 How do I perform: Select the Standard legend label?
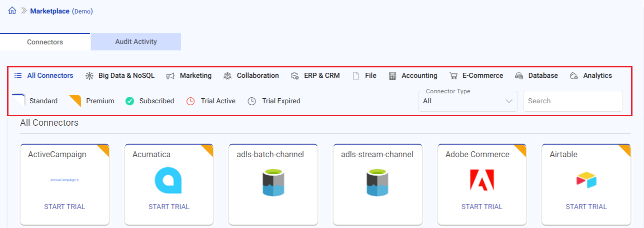43,101
